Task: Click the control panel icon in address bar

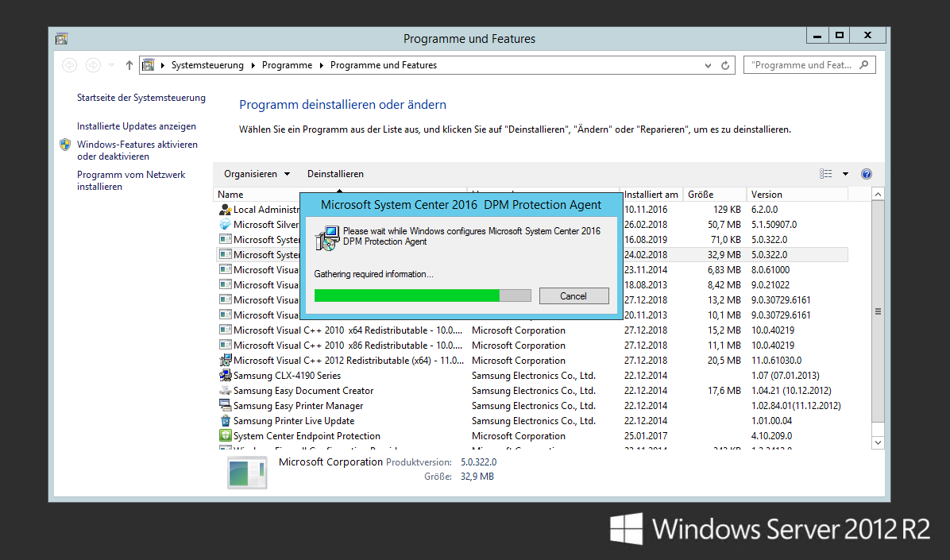Action: 149,65
